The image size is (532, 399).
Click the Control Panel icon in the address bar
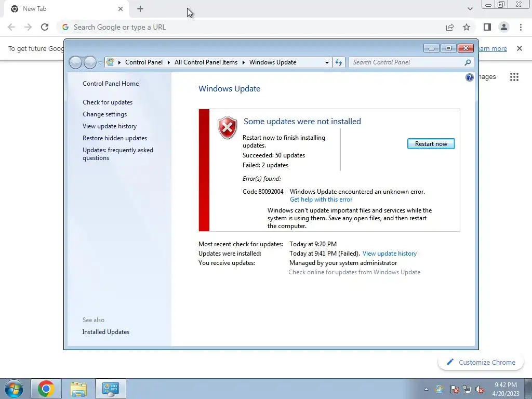click(110, 62)
